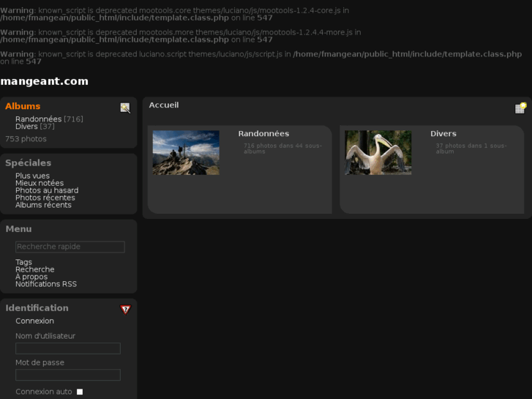Click the Identification section heading
This screenshot has width=532, height=399.
pos(37,308)
